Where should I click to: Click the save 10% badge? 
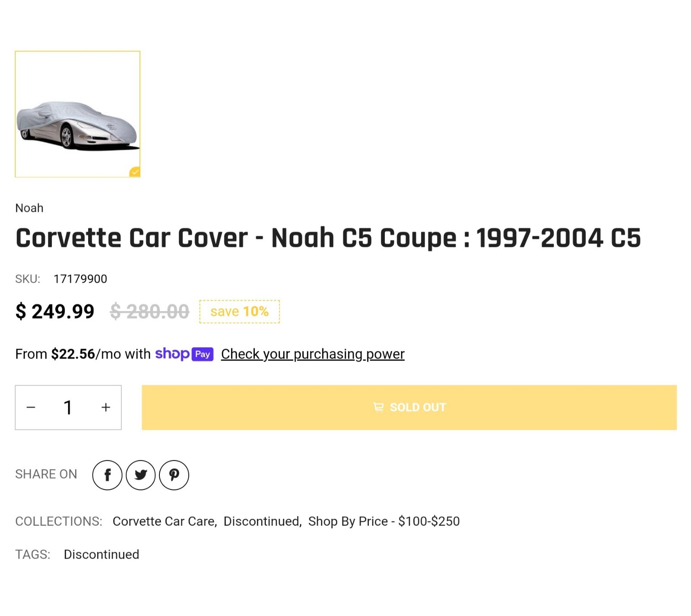pos(239,311)
